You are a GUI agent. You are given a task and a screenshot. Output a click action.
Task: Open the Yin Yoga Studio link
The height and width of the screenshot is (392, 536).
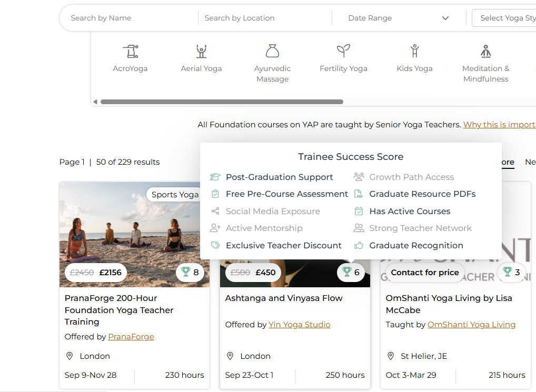pyautogui.click(x=300, y=325)
